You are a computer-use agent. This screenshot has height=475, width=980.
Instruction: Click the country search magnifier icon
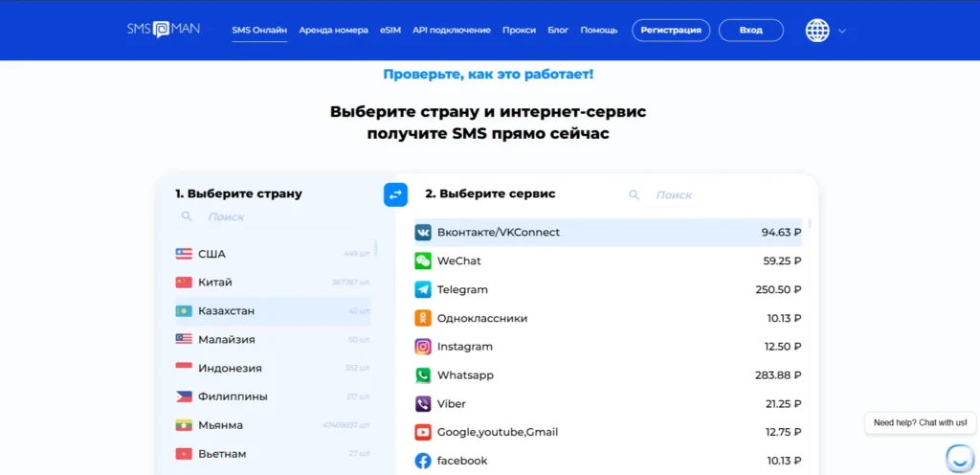click(x=187, y=216)
